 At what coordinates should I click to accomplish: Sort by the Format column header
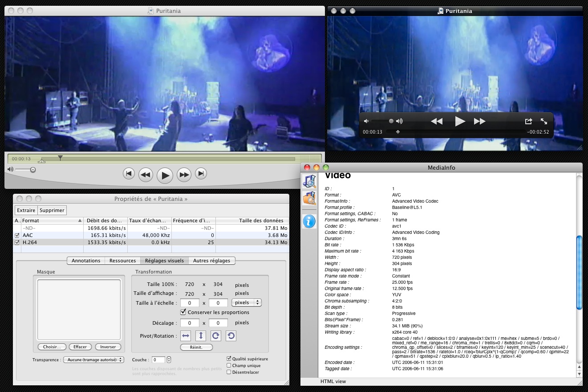click(x=52, y=220)
